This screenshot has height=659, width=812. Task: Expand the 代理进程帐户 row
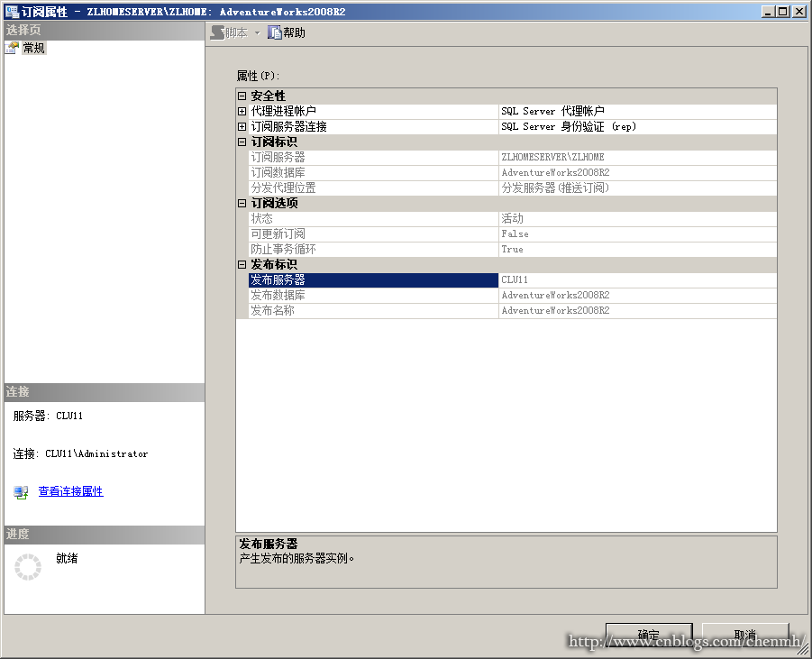[242, 112]
